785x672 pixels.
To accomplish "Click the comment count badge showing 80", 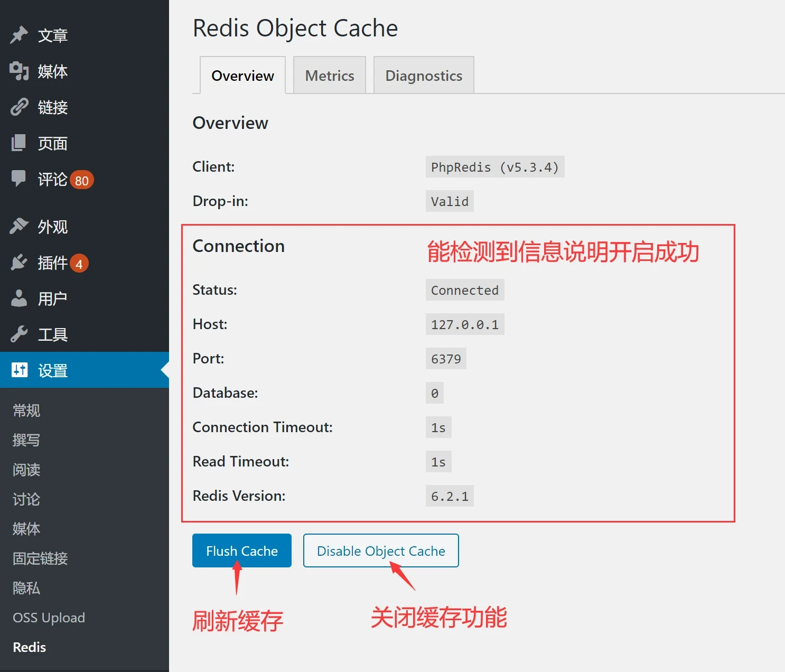I will tap(82, 180).
